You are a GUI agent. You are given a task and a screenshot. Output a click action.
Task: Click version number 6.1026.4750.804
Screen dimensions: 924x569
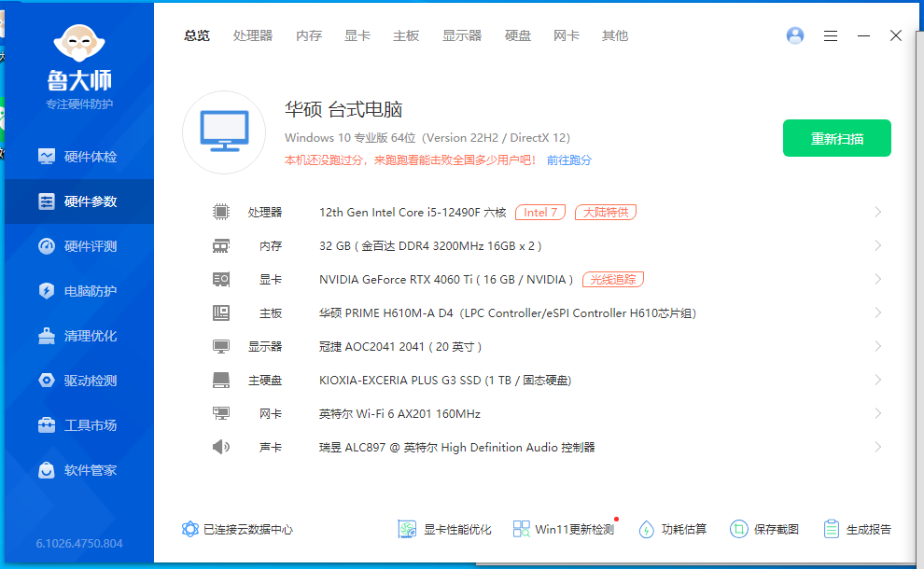click(x=79, y=543)
